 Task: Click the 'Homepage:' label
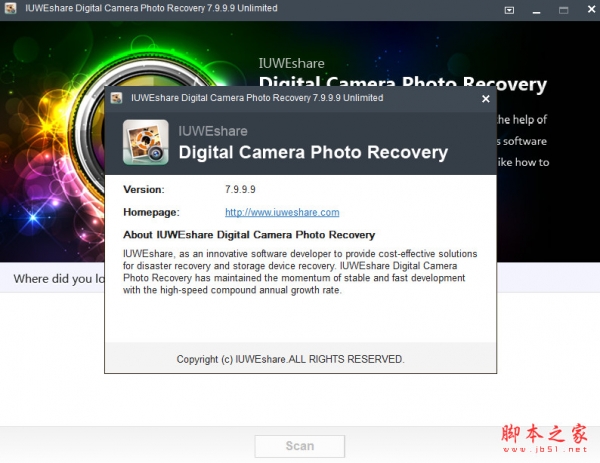click(151, 212)
